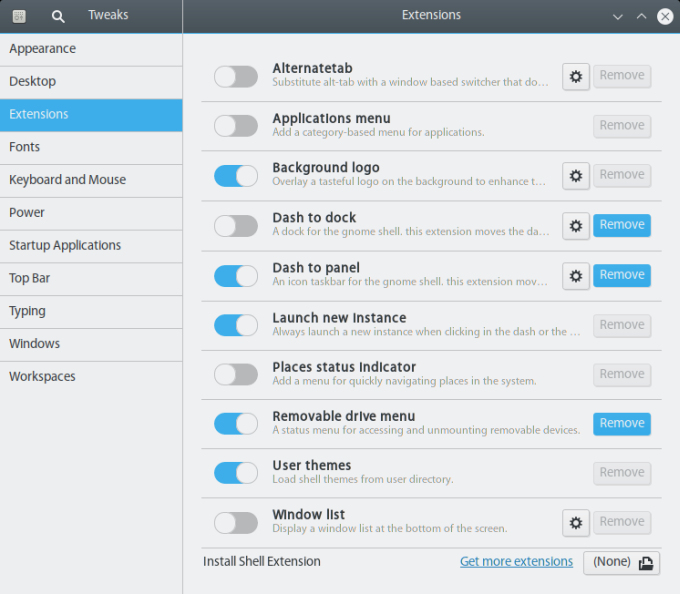The width and height of the screenshot is (680, 594).
Task: Choose an extension file with (None) button
Action: click(621, 563)
